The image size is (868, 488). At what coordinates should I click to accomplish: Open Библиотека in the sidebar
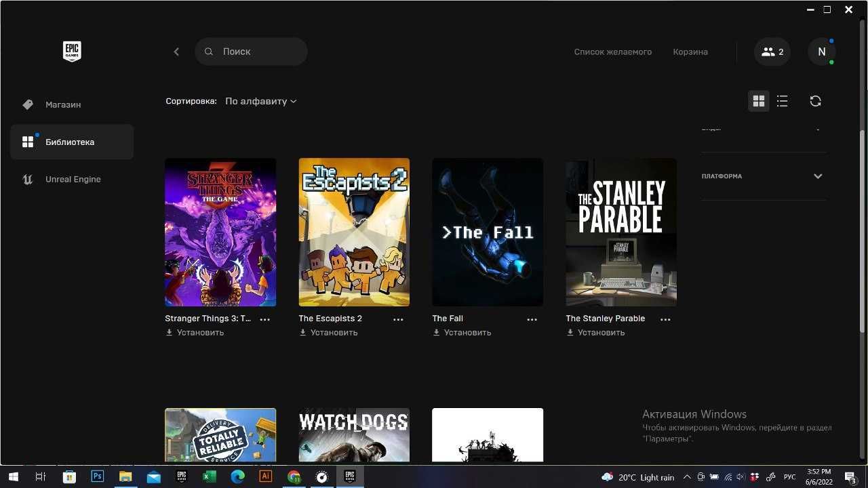click(72, 142)
